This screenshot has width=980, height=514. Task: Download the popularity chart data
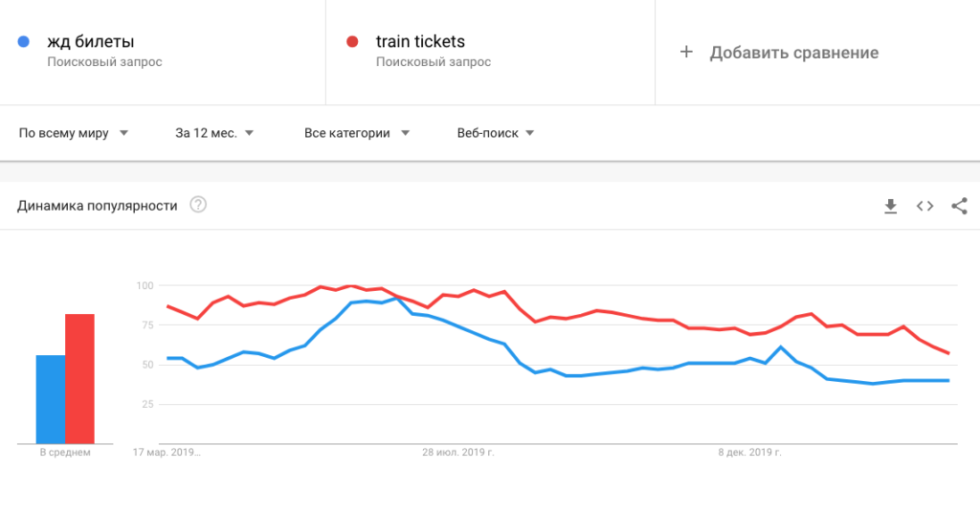click(890, 206)
